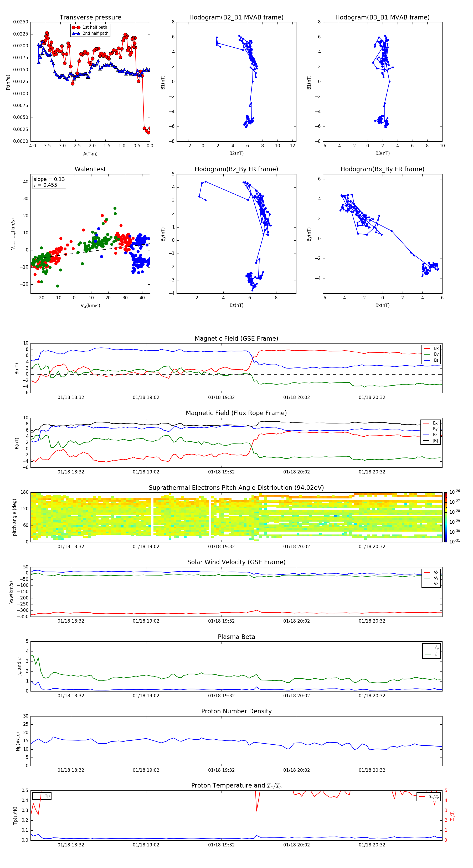Click the "Solar Wind Velocity (GSE Frame)" title
This screenshot has width=473, height=868.
[236, 562]
